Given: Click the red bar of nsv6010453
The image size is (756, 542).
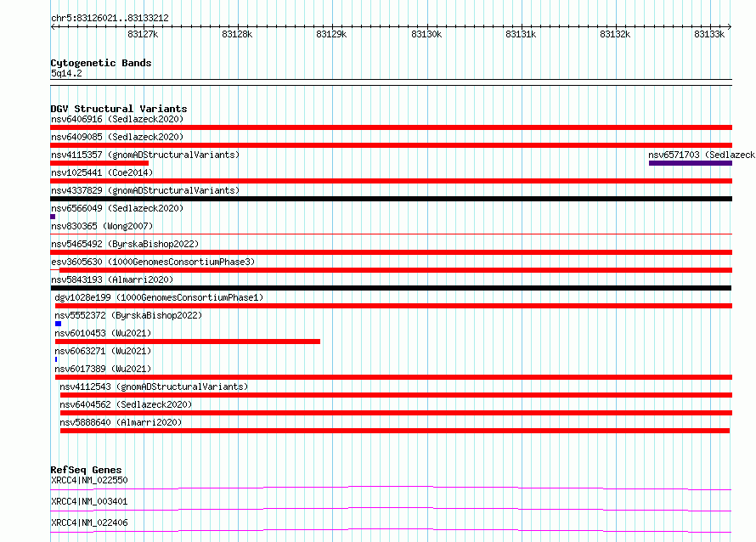Looking at the screenshot, I should click(188, 342).
